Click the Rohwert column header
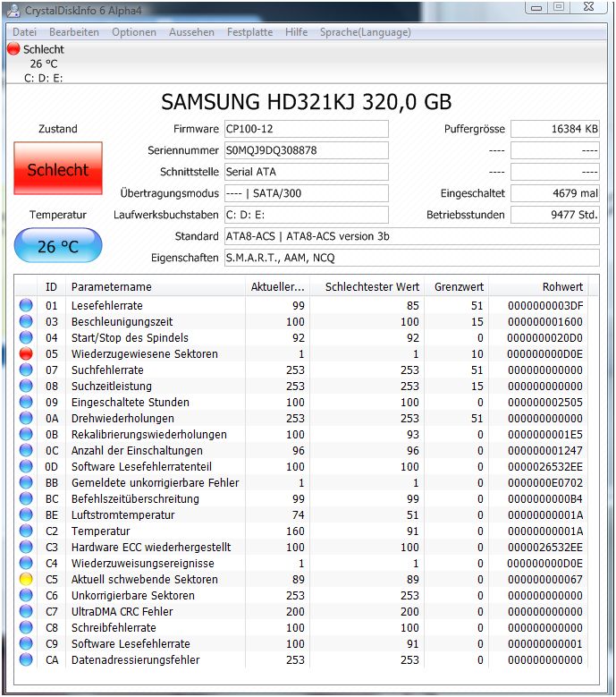The image size is (616, 697). coord(538,287)
